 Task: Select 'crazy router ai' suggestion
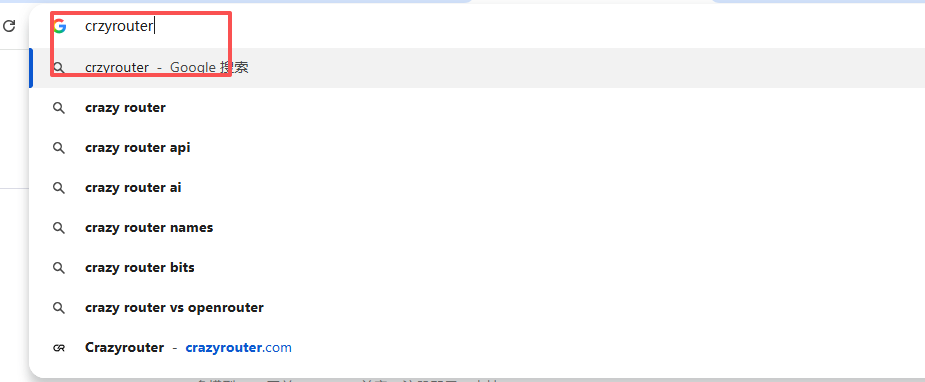click(x=477, y=188)
